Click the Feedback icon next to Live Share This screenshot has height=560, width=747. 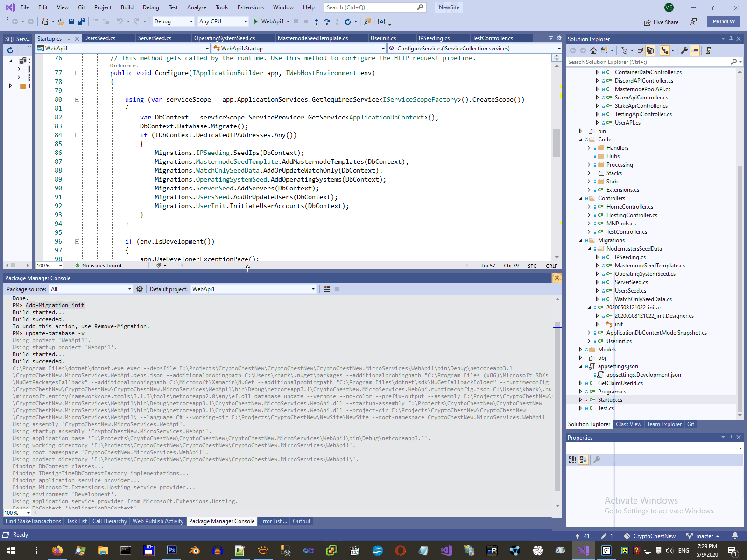click(x=693, y=22)
